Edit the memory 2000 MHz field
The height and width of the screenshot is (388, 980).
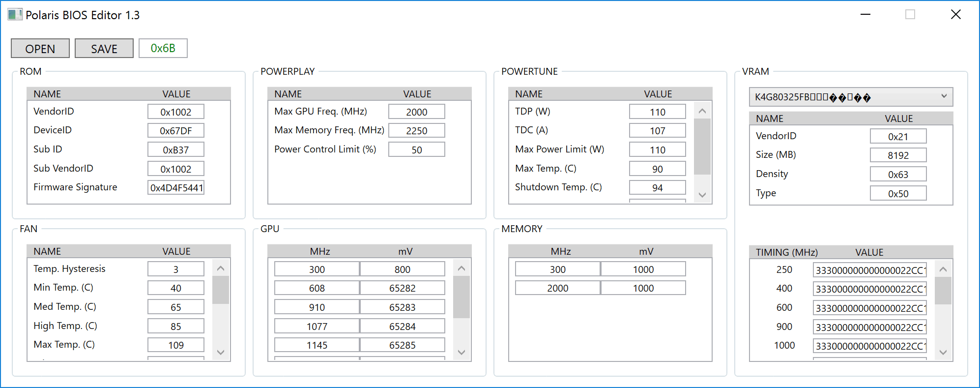557,288
